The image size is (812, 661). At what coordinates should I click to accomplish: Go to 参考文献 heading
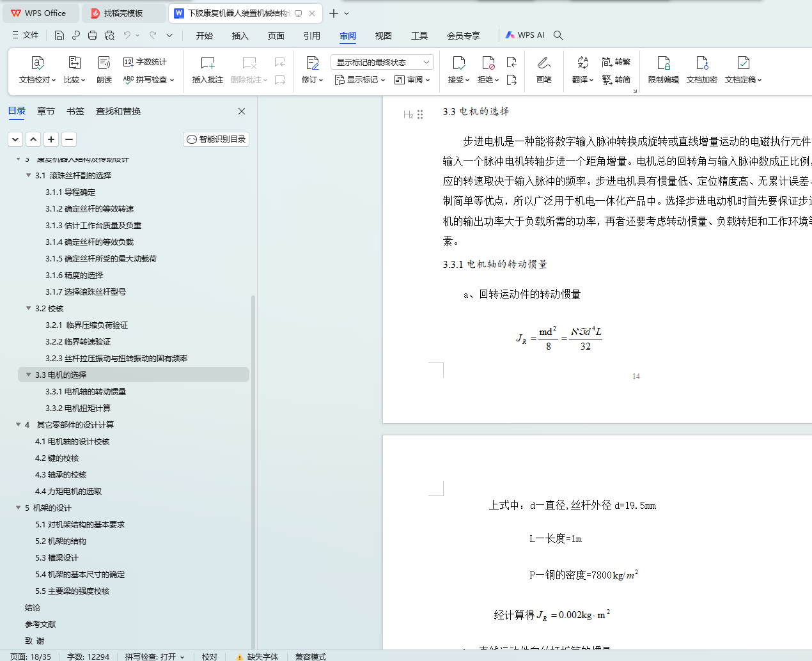40,624
